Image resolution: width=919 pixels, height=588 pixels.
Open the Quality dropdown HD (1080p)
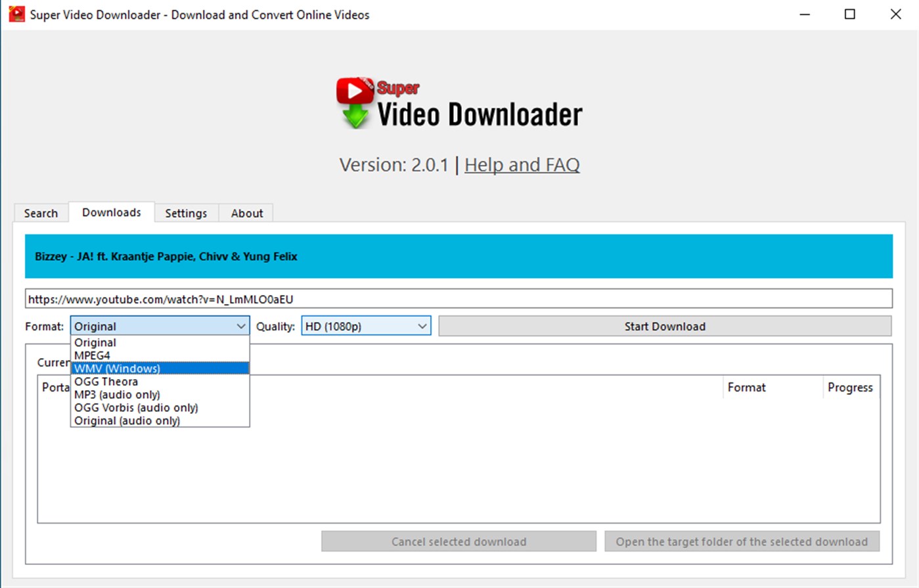pyautogui.click(x=366, y=326)
